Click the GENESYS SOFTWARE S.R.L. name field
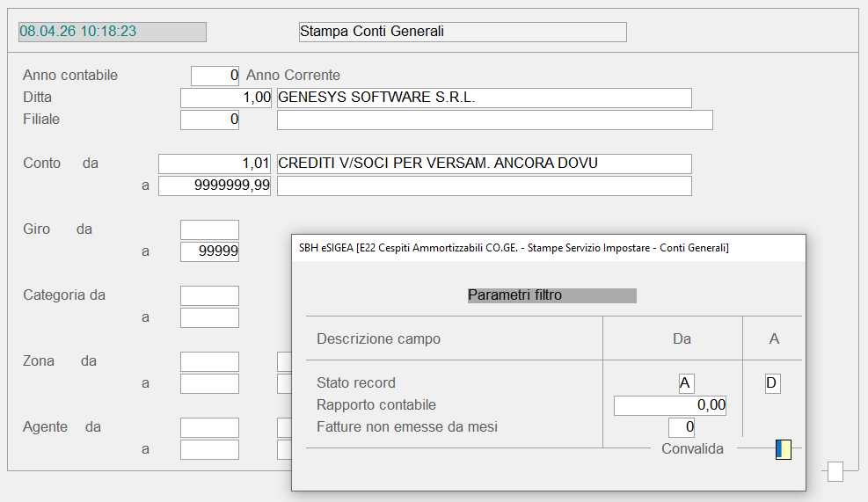Viewport: 868px width, 502px height. coord(484,98)
